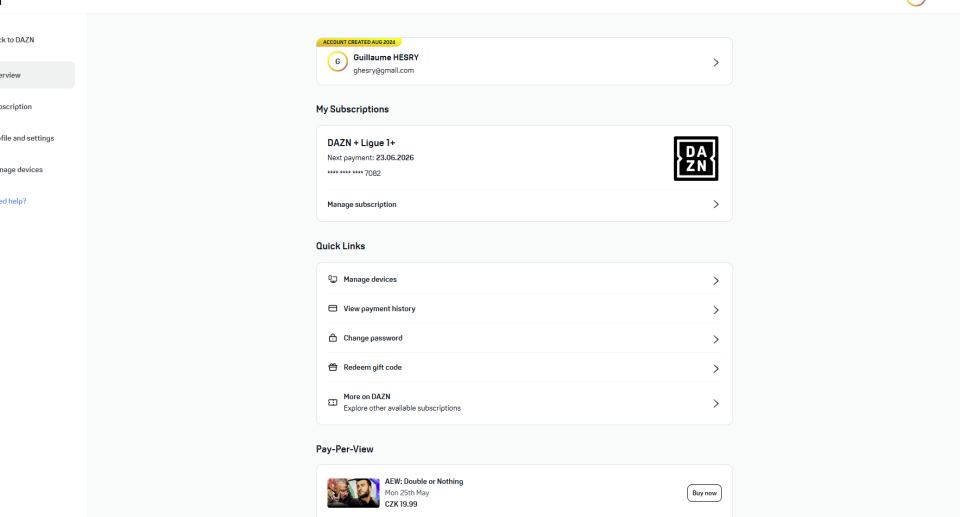Click the Change password lock icon
This screenshot has height=517, width=960.
[x=332, y=338]
